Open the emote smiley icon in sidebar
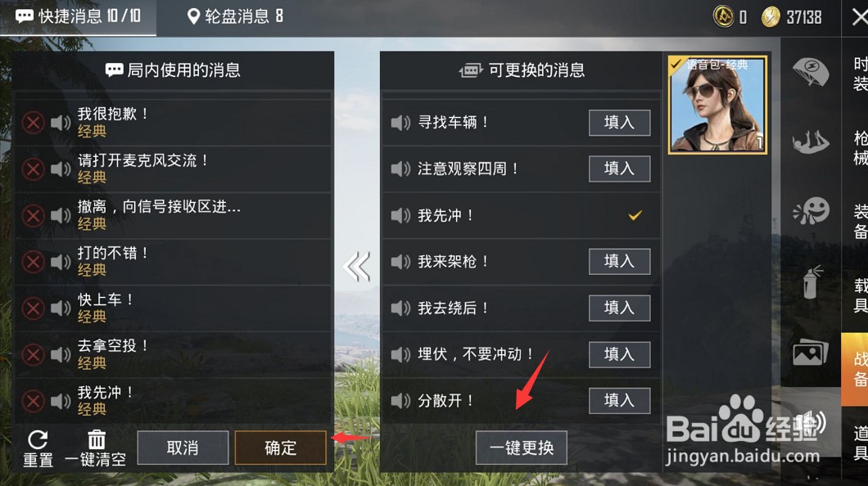Viewport: 868px width, 486px height. pyautogui.click(x=811, y=210)
